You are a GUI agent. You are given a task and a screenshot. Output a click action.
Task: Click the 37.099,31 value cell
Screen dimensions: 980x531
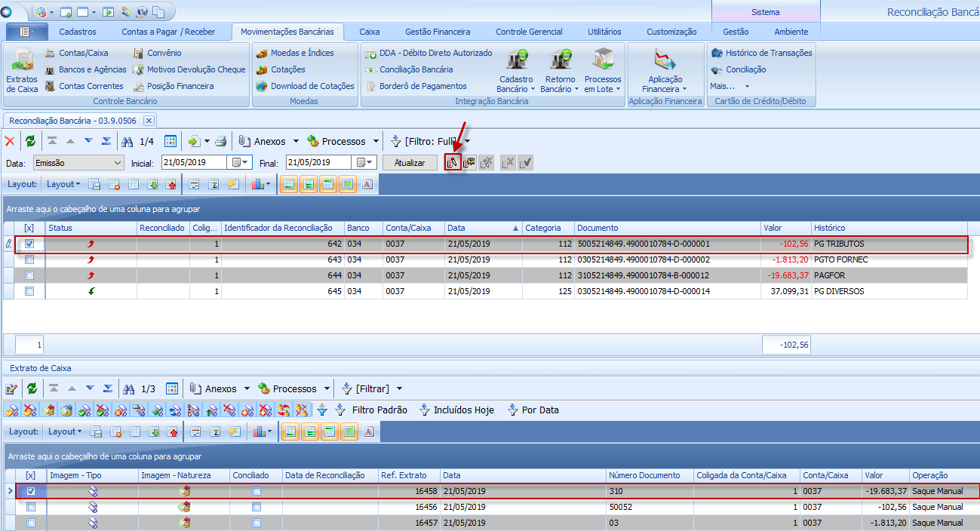point(785,291)
